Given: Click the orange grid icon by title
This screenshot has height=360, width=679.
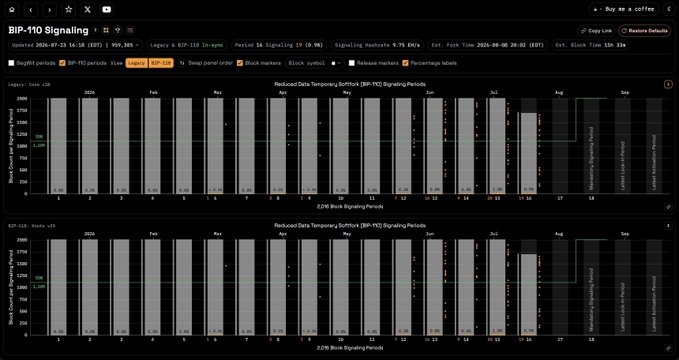Looking at the screenshot, I should pyautogui.click(x=106, y=30).
